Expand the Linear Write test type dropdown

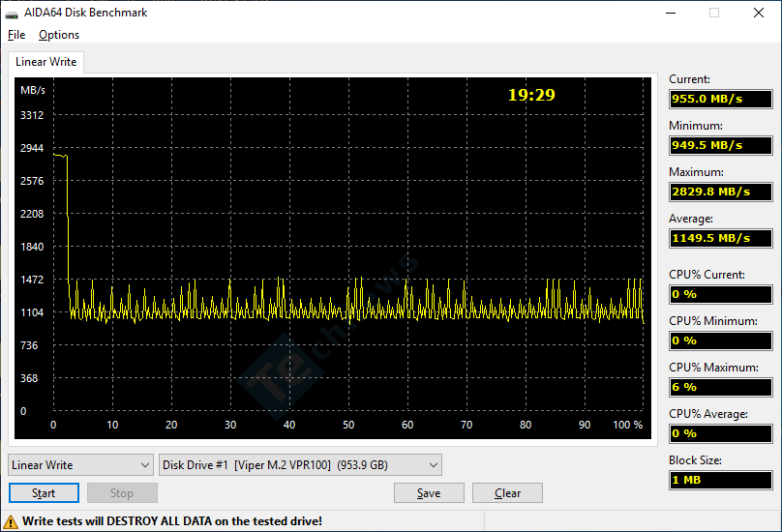tap(80, 464)
